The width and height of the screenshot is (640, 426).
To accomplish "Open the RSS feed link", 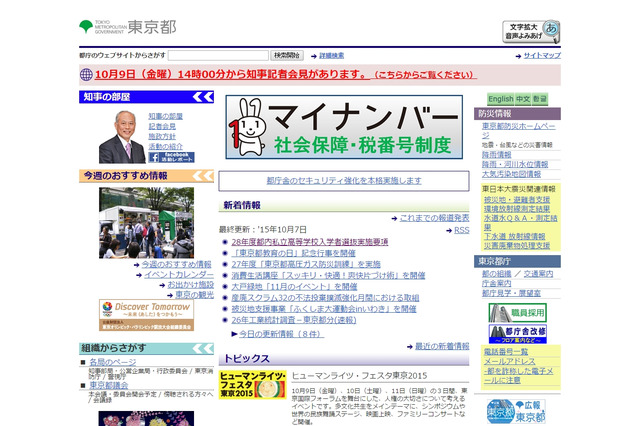I will (x=462, y=231).
